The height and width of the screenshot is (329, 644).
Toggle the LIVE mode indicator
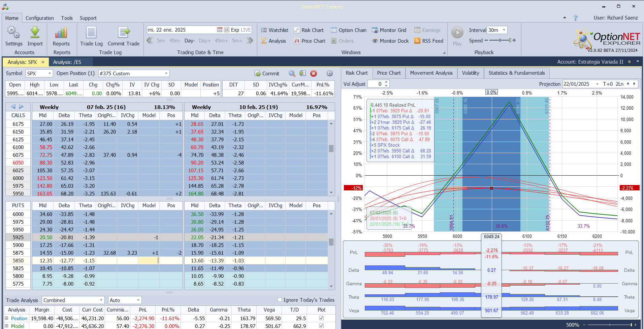246,30
